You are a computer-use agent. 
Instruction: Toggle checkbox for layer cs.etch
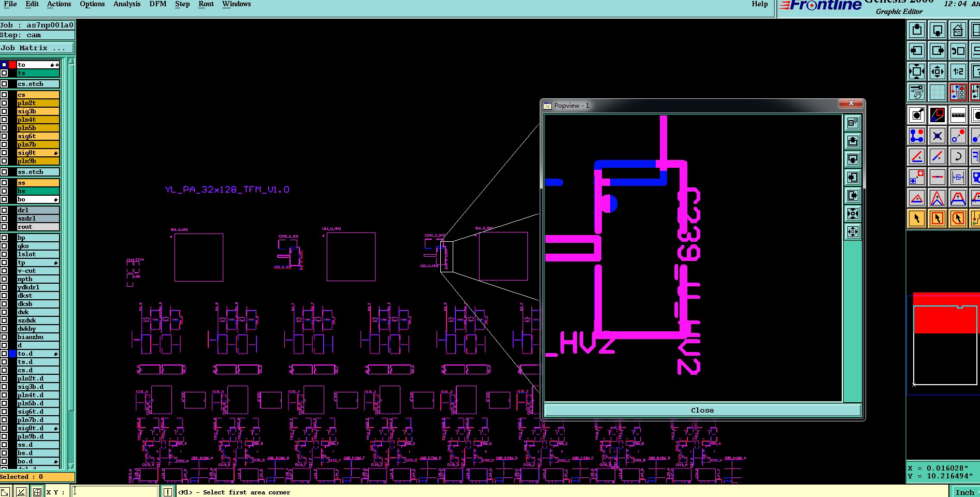4,84
